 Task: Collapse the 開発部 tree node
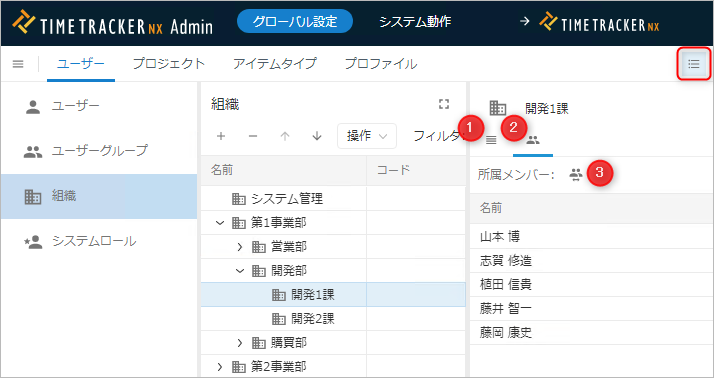tap(240, 271)
